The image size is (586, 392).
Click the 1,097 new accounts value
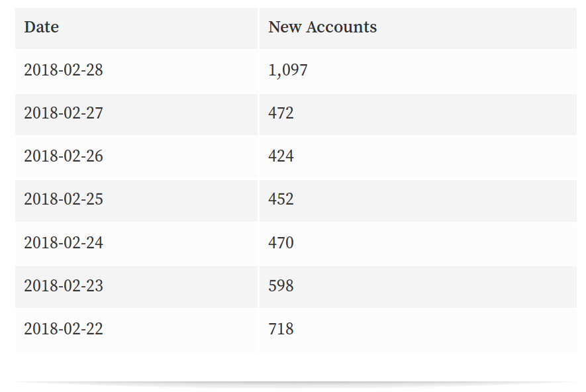(x=288, y=70)
